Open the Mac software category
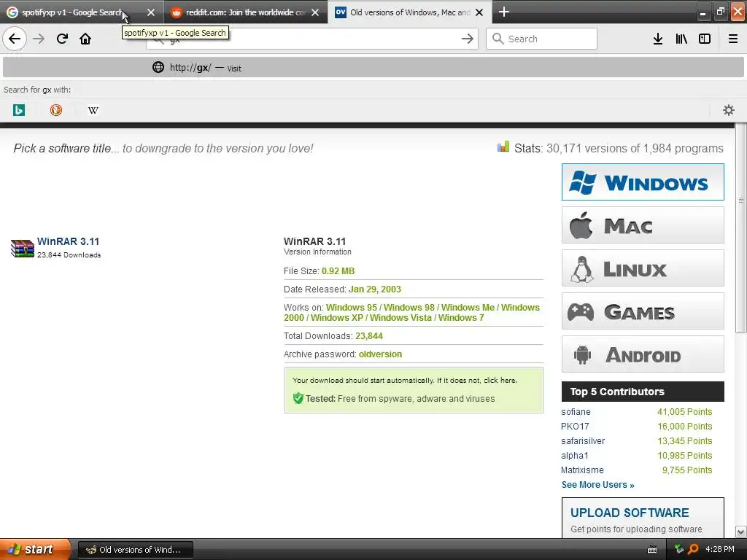The width and height of the screenshot is (747, 560). pyautogui.click(x=643, y=225)
